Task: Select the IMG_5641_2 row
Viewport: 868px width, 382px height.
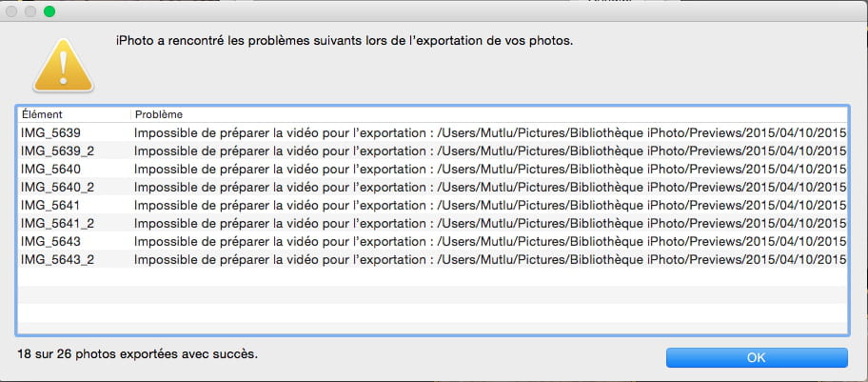Action: pyautogui.click(x=432, y=224)
